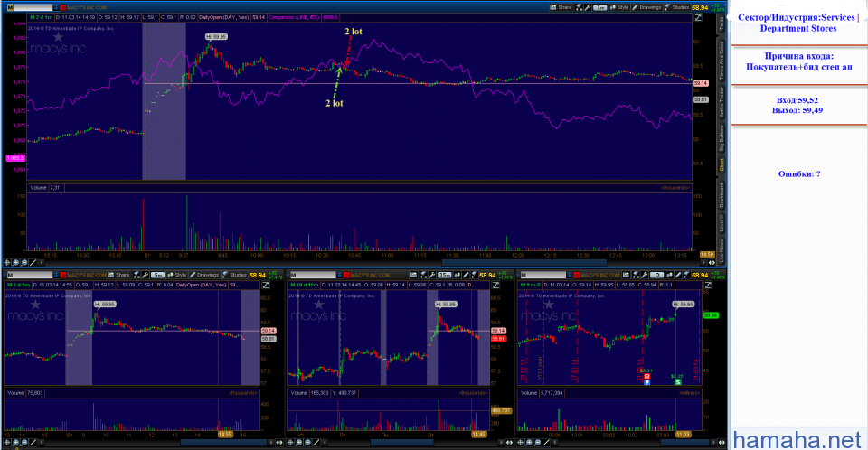The width and height of the screenshot is (868, 450).
Task: Click the scroll-left arrow below the top chart
Action: click(x=42, y=262)
